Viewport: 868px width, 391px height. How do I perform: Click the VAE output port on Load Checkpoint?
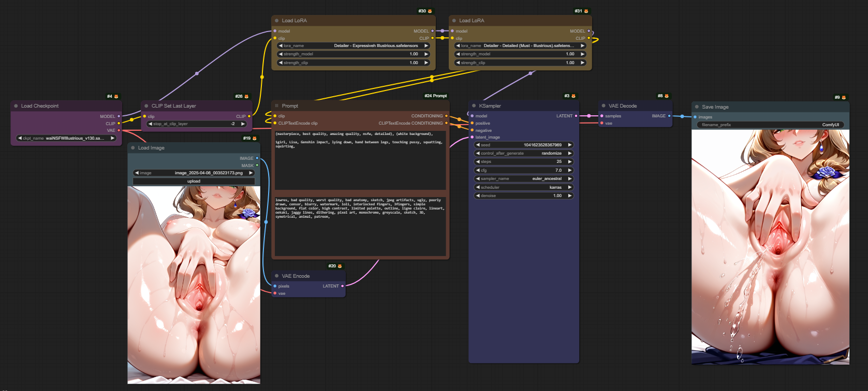tap(119, 130)
